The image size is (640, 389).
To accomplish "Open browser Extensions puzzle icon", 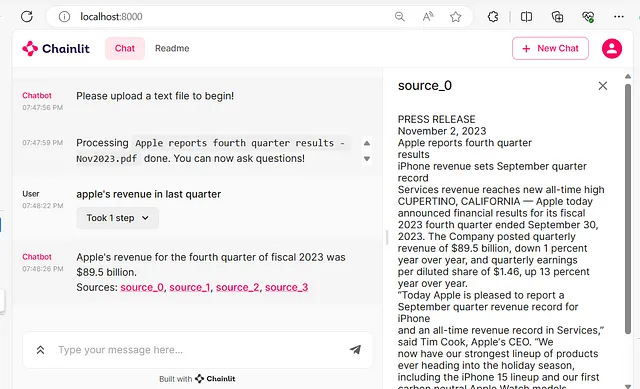I will coord(493,17).
